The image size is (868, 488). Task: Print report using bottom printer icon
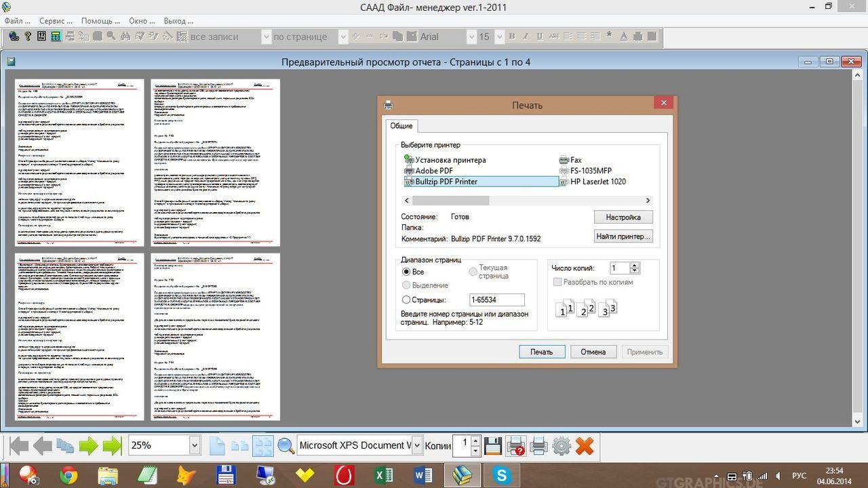538,445
